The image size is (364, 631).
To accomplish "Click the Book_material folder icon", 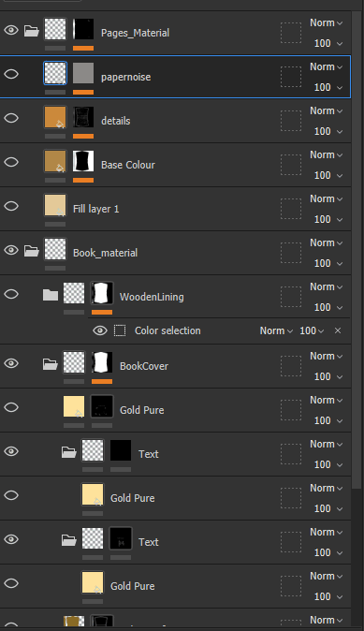I will coord(32,251).
